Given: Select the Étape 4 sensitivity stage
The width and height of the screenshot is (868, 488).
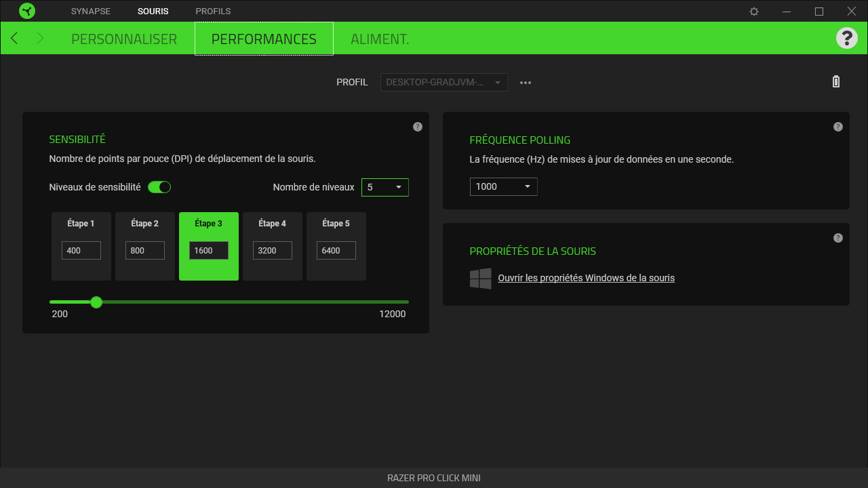Looking at the screenshot, I should [x=273, y=247].
